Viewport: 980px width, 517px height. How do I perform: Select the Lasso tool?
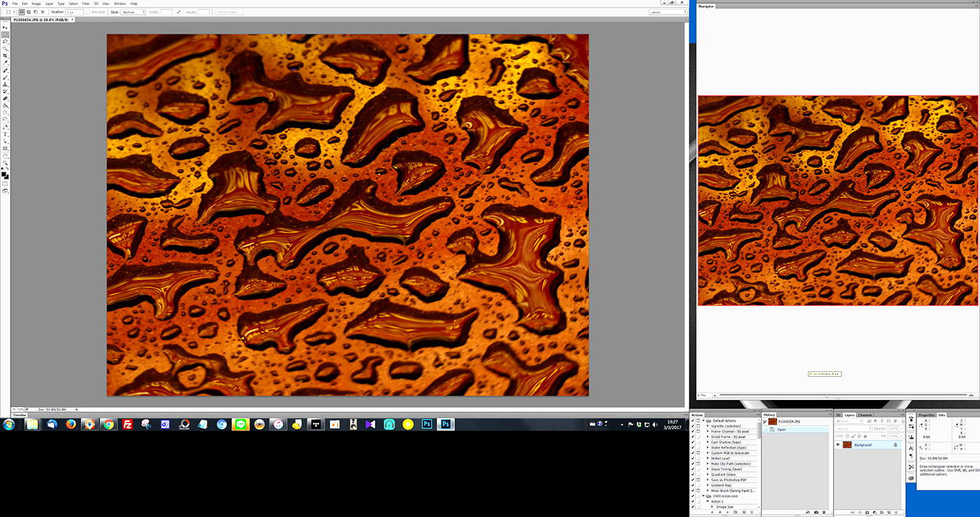5,41
